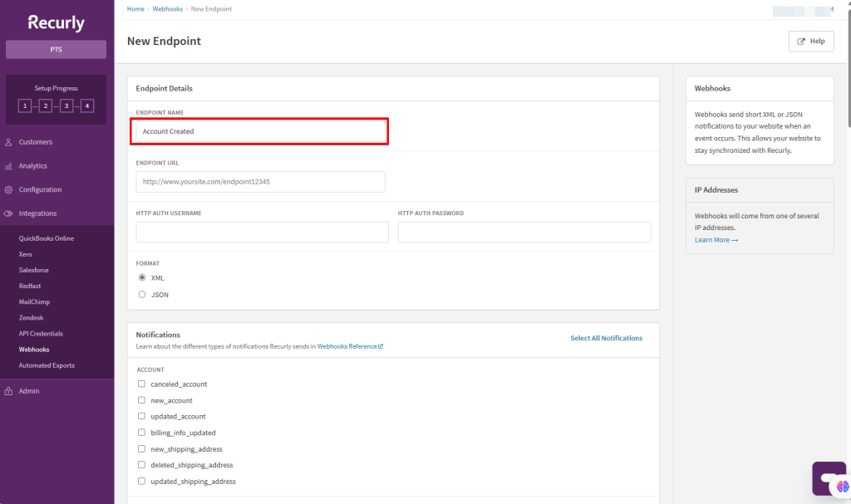
Task: Click the Admin lock icon
Action: [8, 391]
